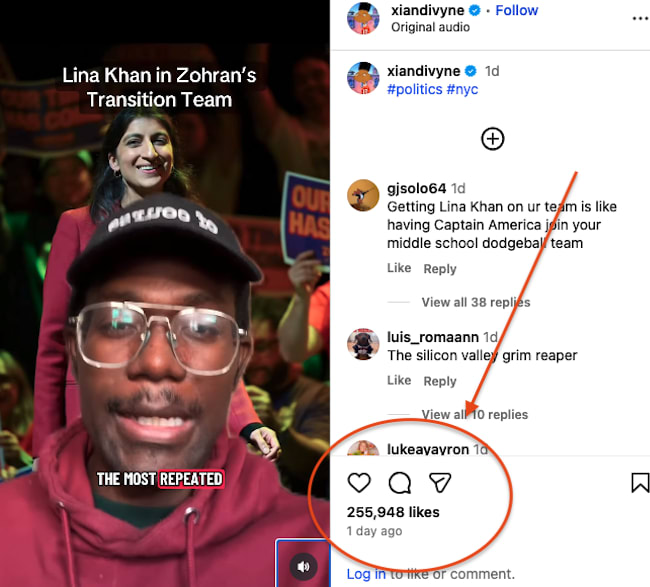Save the post with the bookmark icon
The width and height of the screenshot is (650, 587).
pos(640,483)
